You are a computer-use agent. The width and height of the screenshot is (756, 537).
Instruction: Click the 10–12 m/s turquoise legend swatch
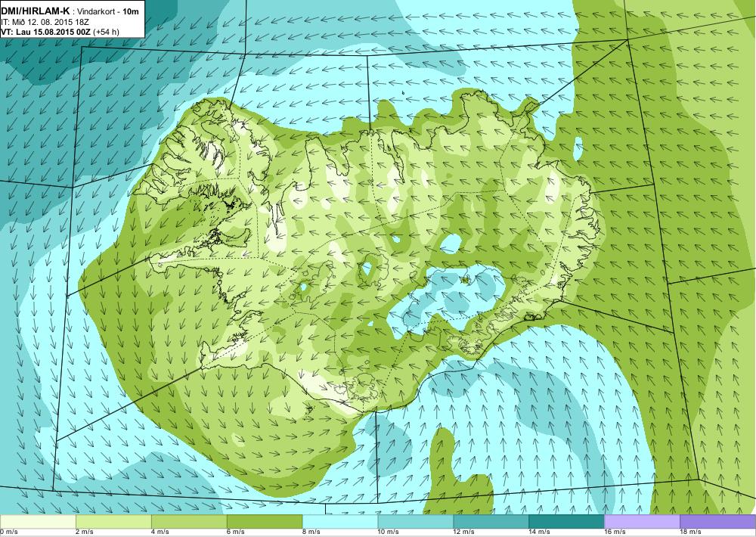(x=416, y=522)
